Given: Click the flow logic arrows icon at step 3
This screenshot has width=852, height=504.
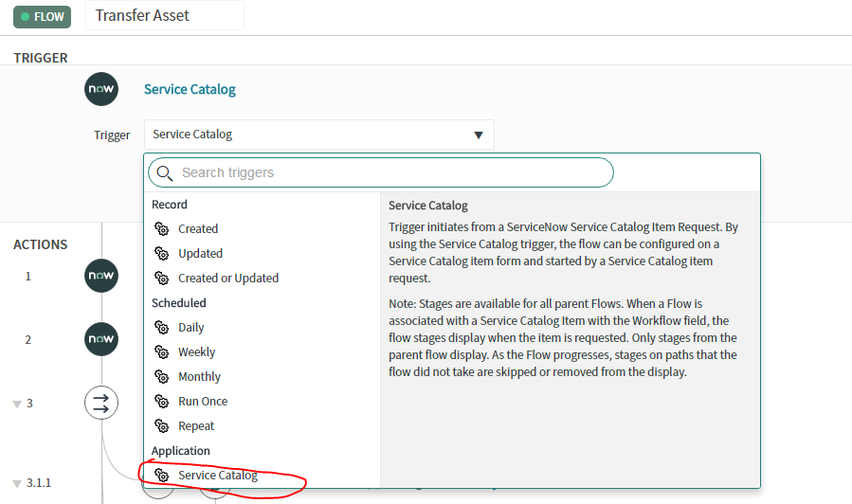Looking at the screenshot, I should click(101, 403).
